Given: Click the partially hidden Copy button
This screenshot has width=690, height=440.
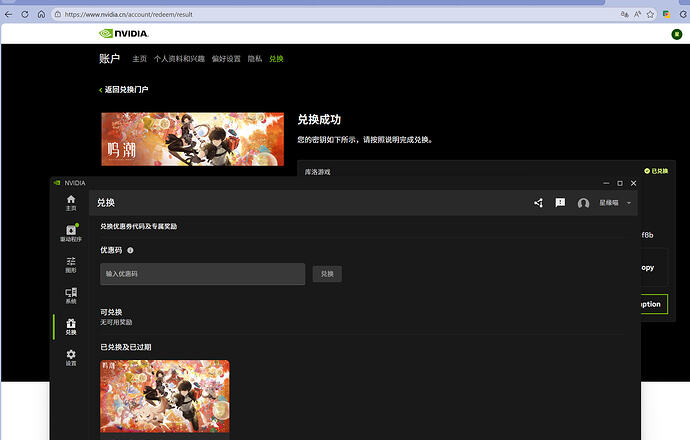Looking at the screenshot, I should [x=653, y=268].
